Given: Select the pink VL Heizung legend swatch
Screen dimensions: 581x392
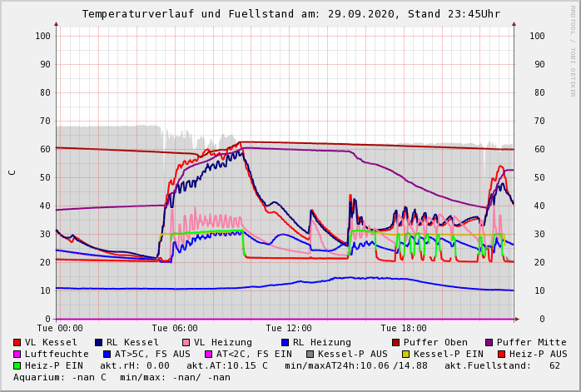Looking at the screenshot, I should tap(186, 343).
